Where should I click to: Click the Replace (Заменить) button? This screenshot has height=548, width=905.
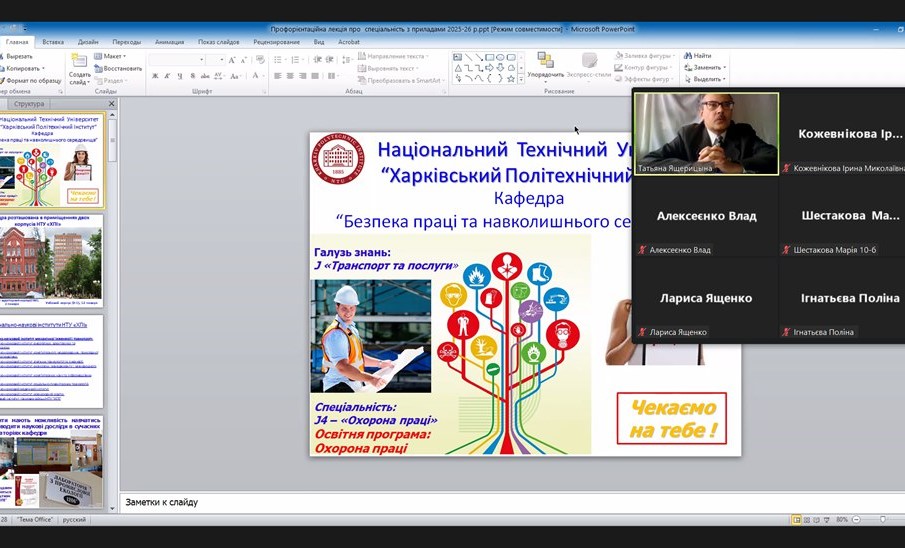[x=704, y=67]
